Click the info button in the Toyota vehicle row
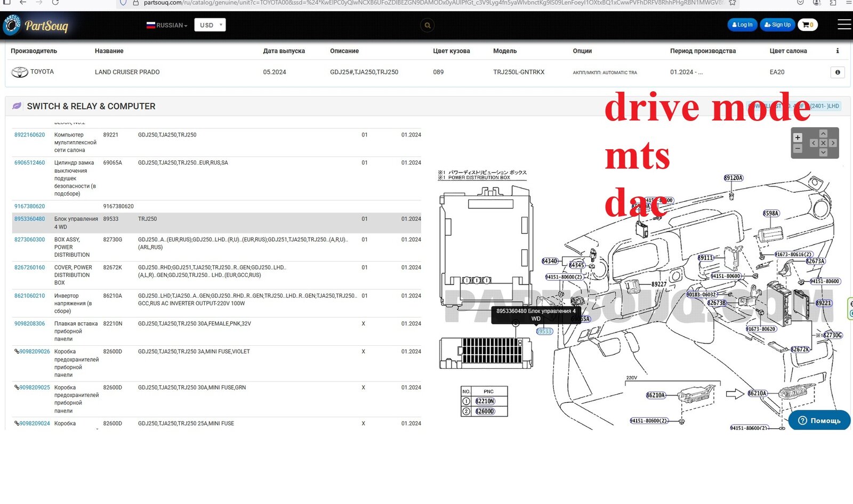853x504 pixels. point(838,72)
